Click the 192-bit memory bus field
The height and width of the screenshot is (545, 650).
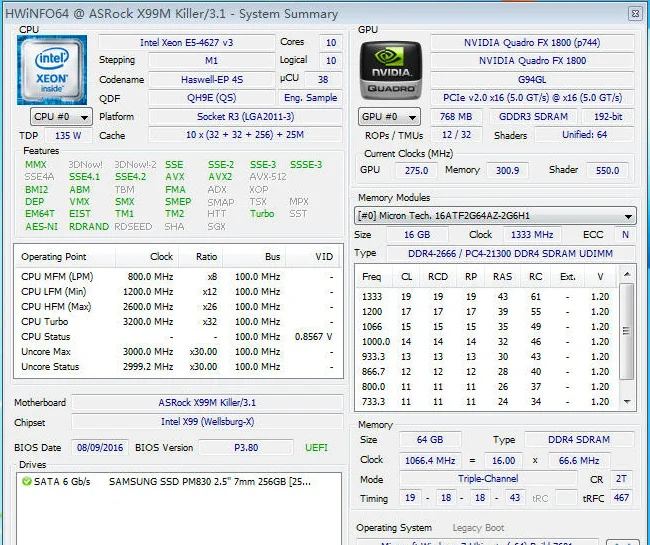coord(608,116)
